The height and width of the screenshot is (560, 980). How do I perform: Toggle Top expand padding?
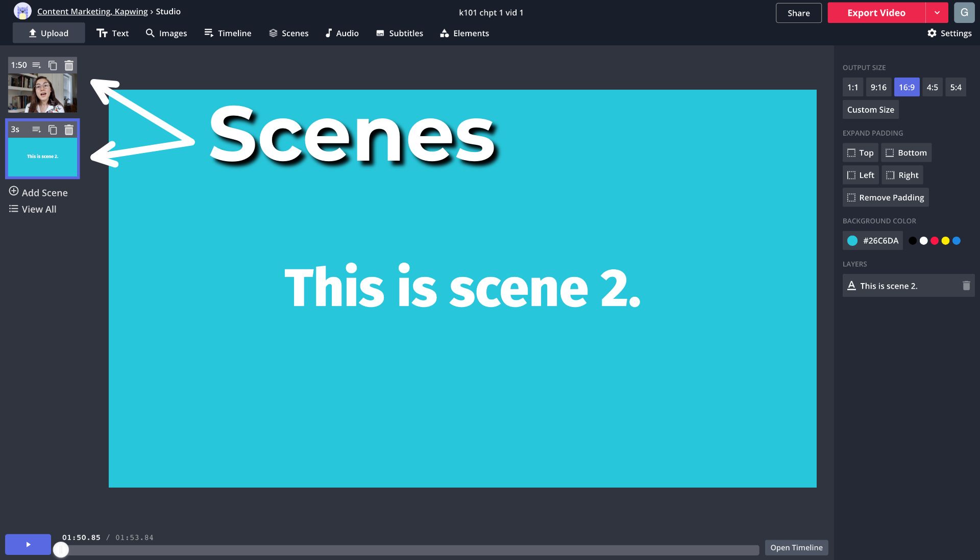pyautogui.click(x=860, y=152)
